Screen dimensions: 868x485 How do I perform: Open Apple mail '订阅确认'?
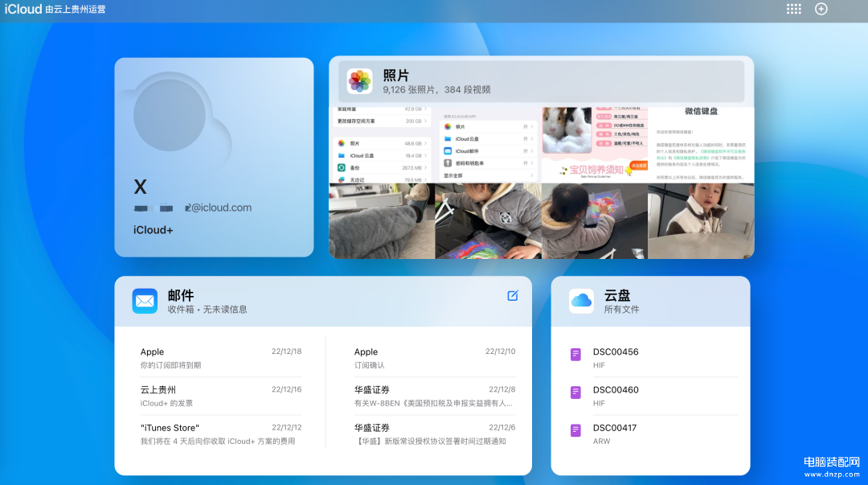(x=435, y=358)
